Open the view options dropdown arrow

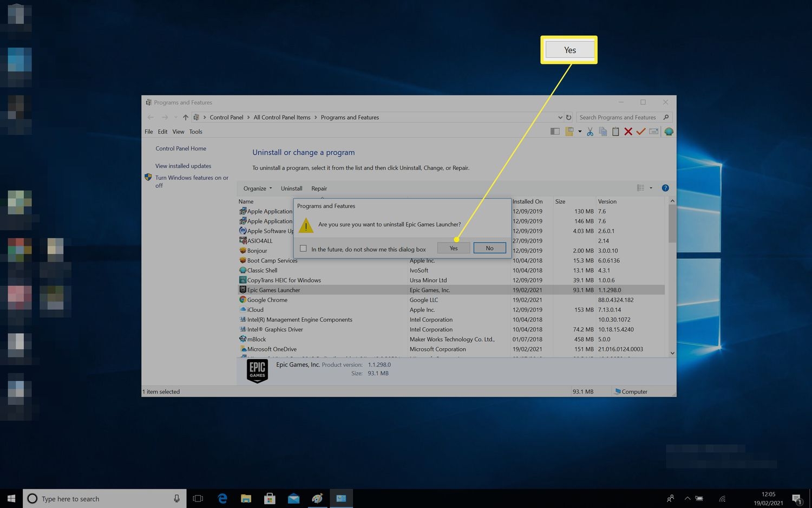pos(651,188)
